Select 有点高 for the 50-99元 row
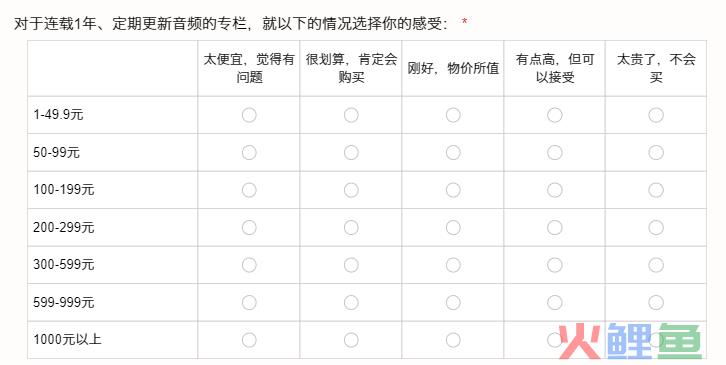The image size is (726, 365). 555,152
